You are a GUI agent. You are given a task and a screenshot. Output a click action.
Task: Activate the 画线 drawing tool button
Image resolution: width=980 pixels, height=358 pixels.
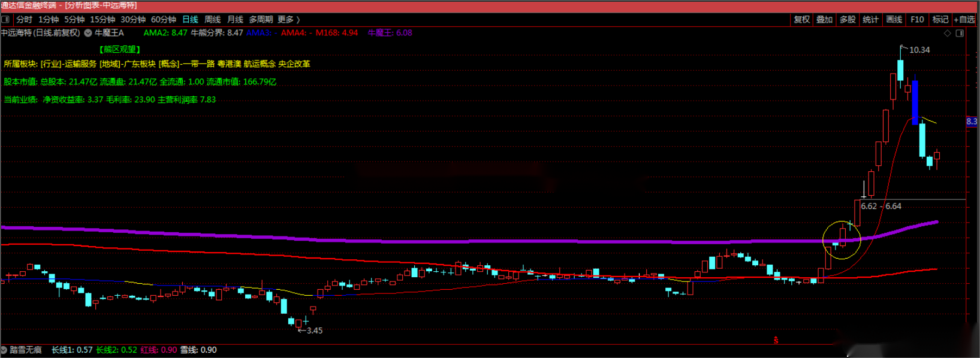894,19
